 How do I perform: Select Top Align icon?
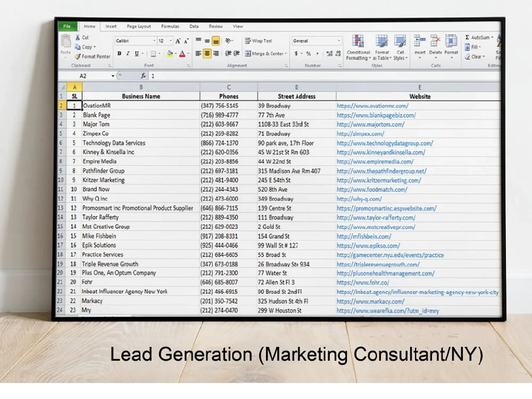click(x=198, y=41)
